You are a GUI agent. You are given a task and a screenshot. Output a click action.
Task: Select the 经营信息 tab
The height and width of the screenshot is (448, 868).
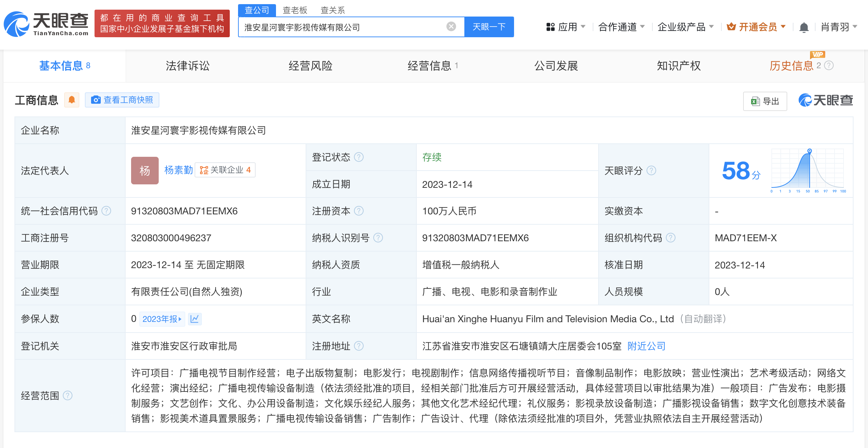[x=433, y=65]
